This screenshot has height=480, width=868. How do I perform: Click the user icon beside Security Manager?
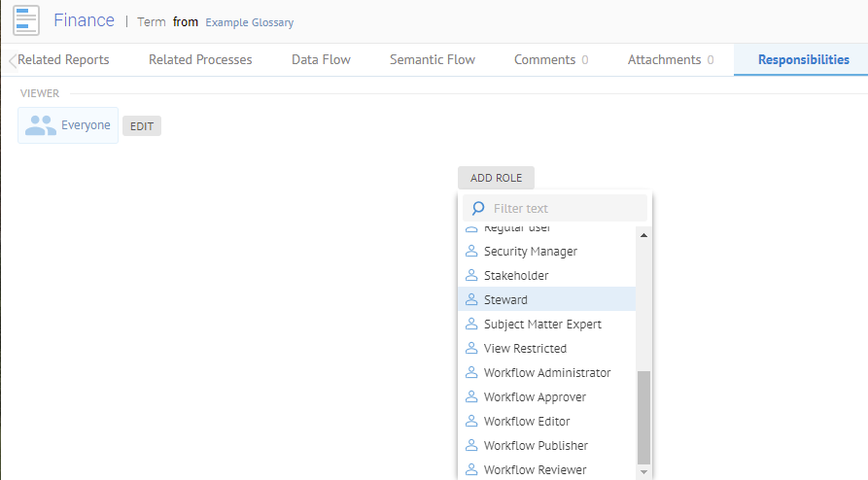[x=472, y=251]
